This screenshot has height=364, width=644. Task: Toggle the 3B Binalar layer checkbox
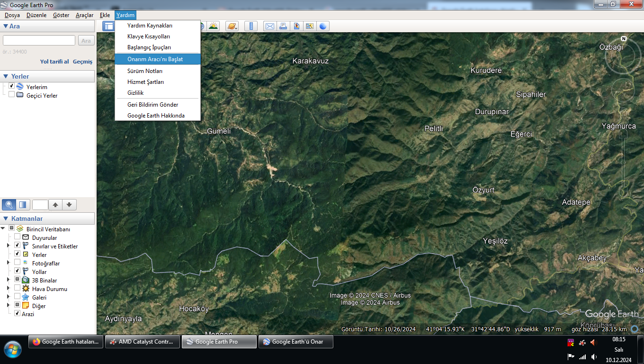(18, 280)
